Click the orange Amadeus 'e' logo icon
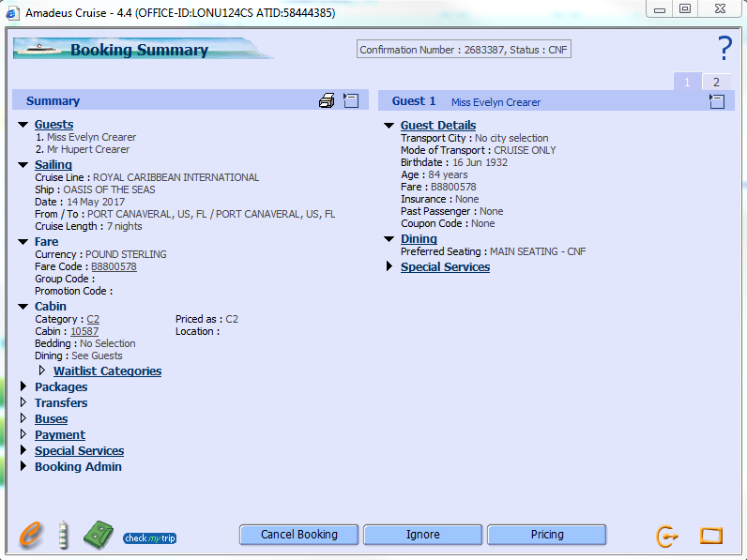 click(31, 535)
